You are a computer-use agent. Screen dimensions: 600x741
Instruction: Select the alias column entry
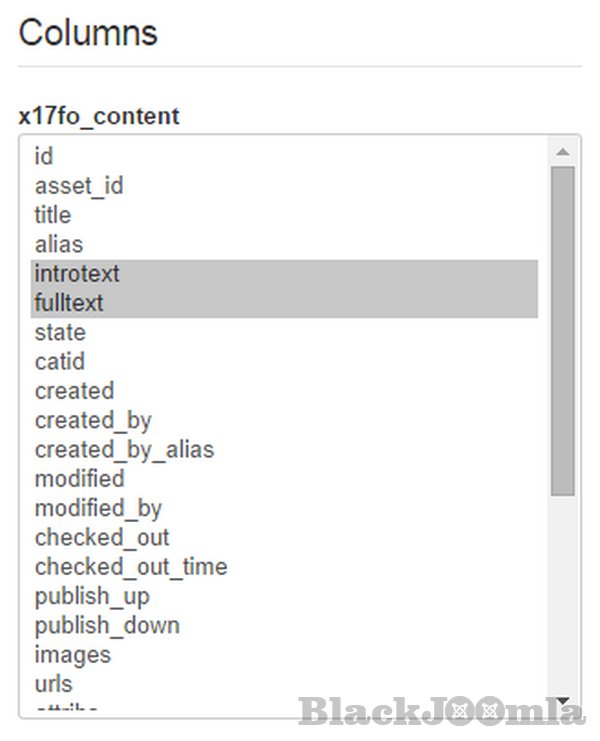click(x=59, y=244)
